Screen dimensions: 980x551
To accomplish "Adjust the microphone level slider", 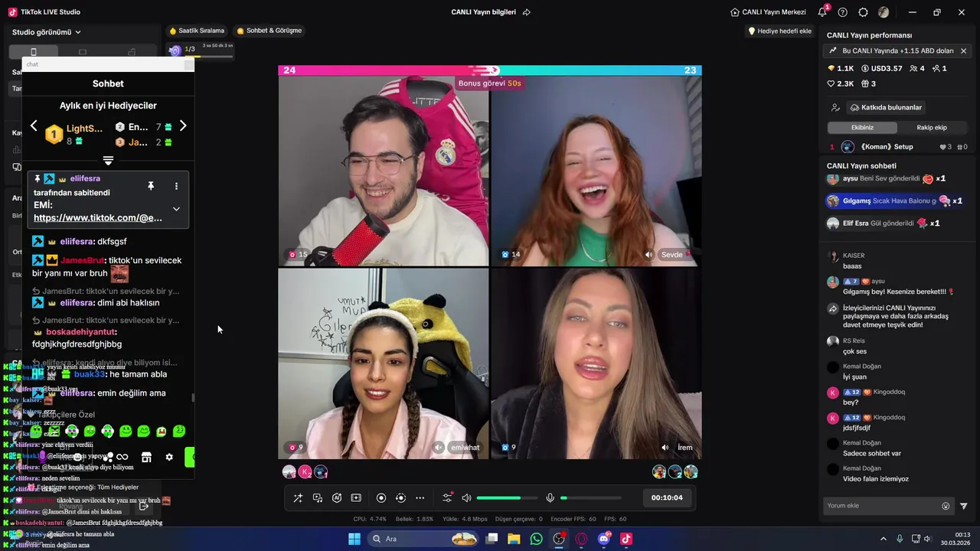I will [x=591, y=498].
